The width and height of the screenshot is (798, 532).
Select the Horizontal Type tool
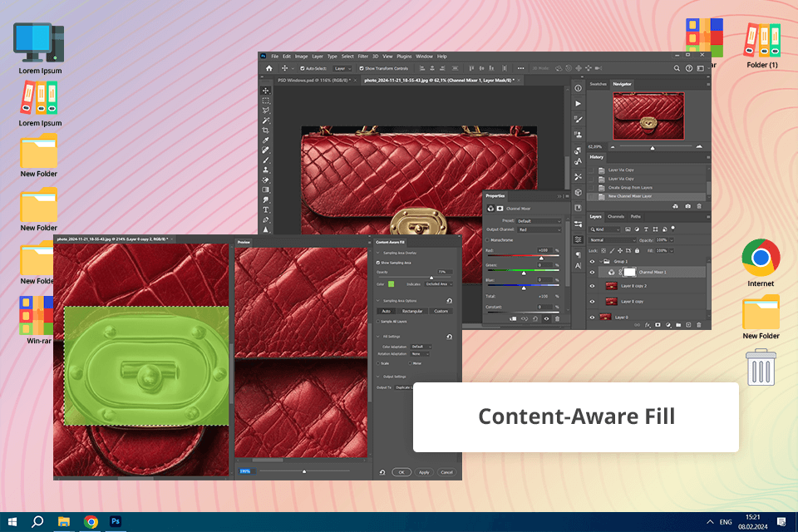tap(266, 209)
